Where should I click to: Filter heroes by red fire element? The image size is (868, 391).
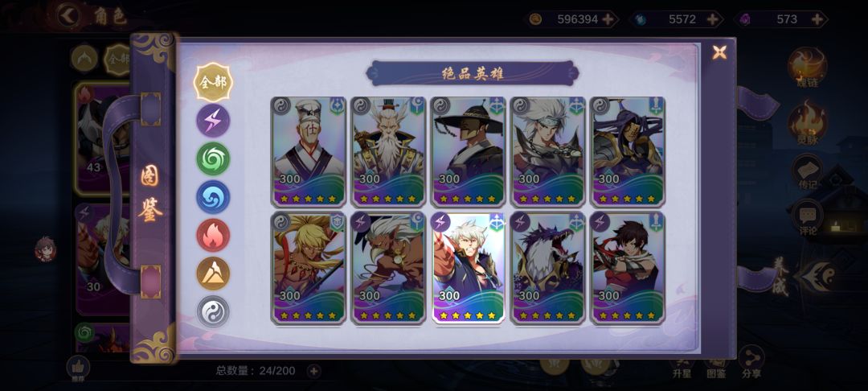pos(213,235)
